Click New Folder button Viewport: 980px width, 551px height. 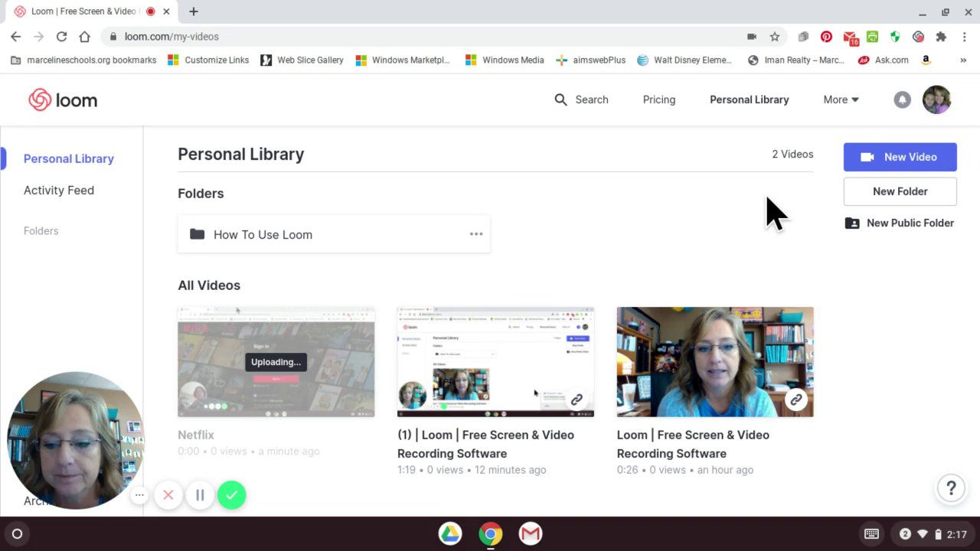tap(900, 191)
